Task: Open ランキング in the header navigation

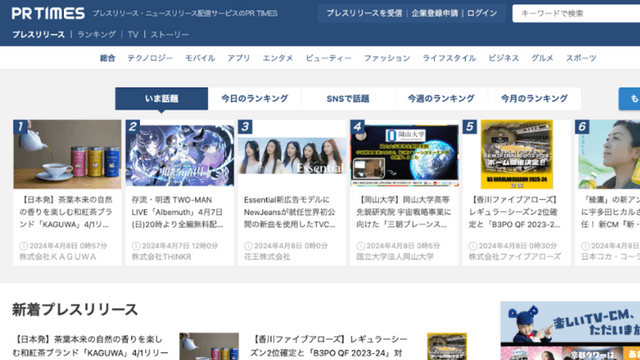Action: point(96,35)
